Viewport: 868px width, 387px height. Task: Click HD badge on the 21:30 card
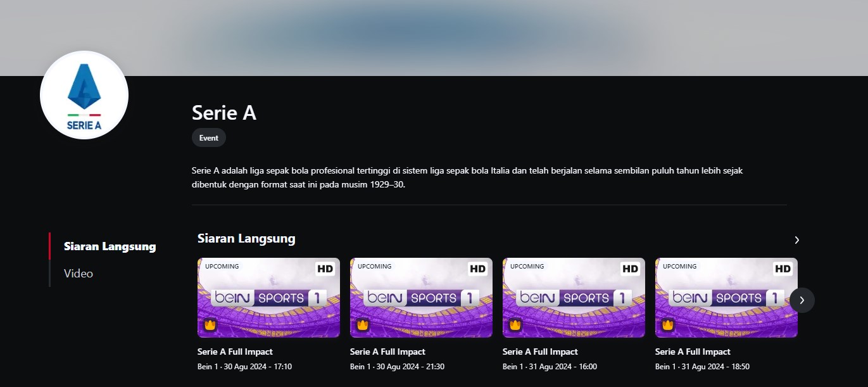(477, 269)
